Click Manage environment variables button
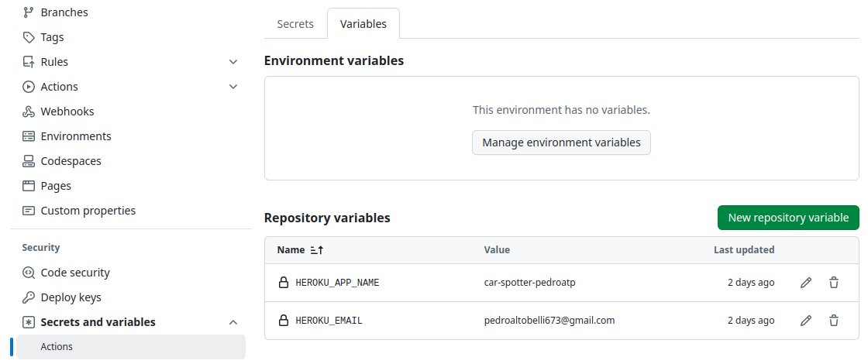The width and height of the screenshot is (868, 364). 561,143
